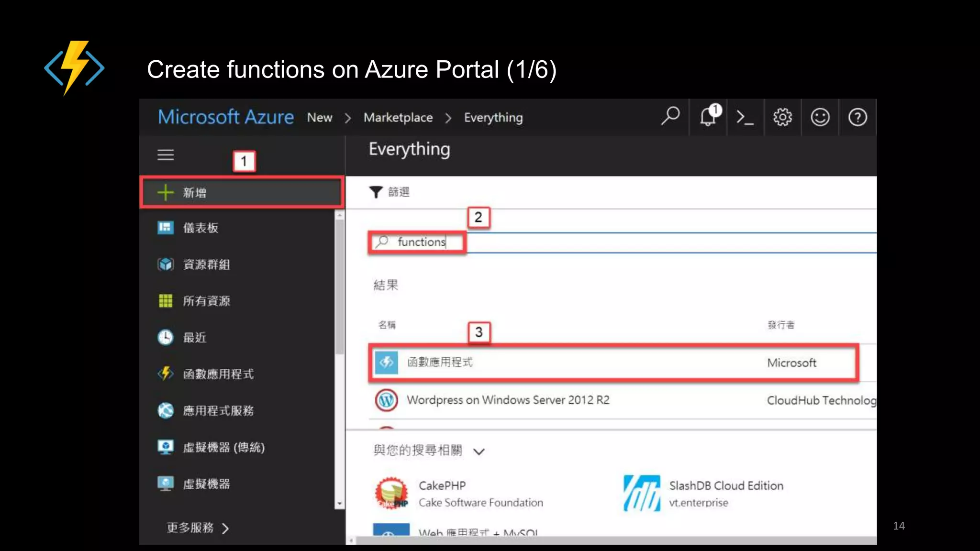This screenshot has height=551, width=980.
Task: Open notifications bell icon
Action: pyautogui.click(x=709, y=117)
